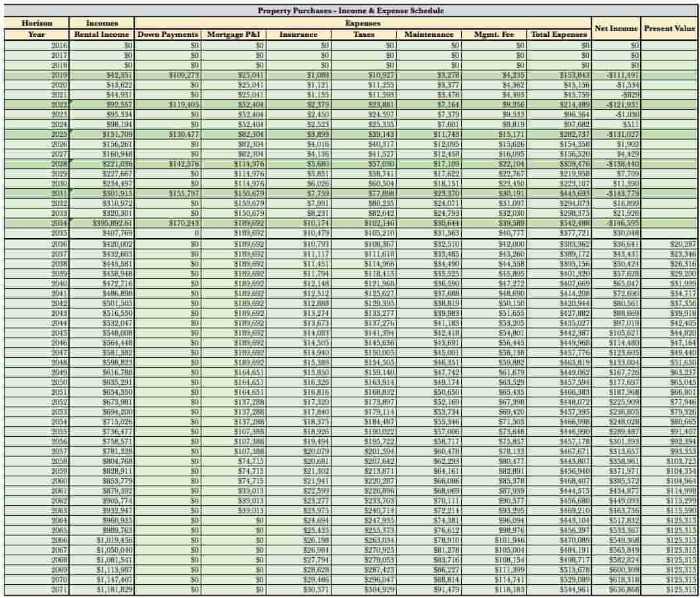Click rental income $156,261 for 2026
700x598 pixels.
[x=102, y=145]
